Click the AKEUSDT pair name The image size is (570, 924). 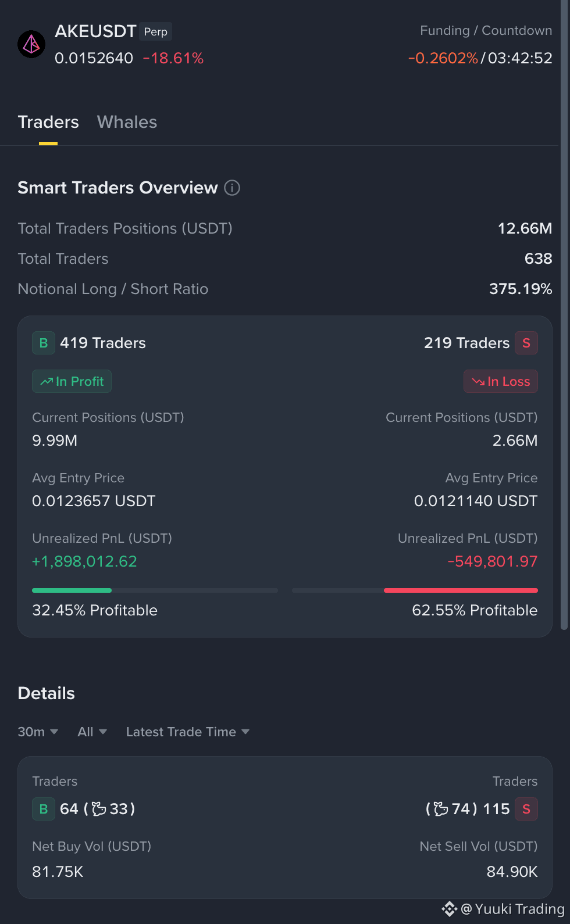(x=95, y=31)
